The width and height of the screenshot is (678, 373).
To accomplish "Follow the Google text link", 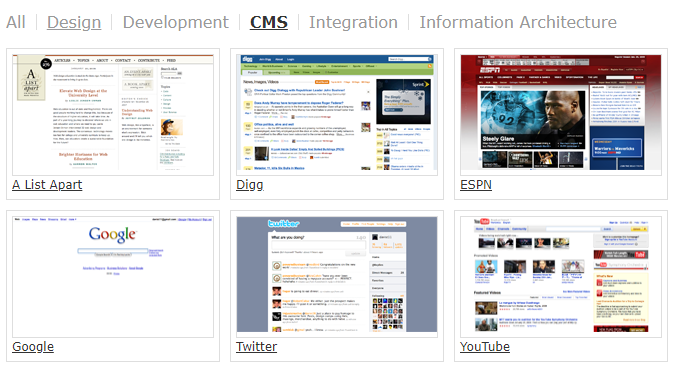I will pyautogui.click(x=33, y=347).
